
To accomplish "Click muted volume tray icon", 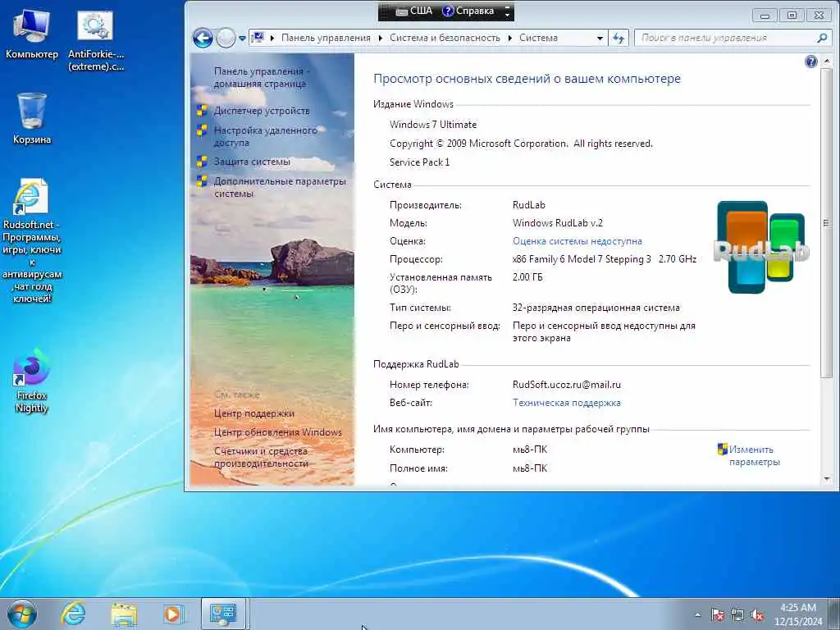I will click(757, 615).
